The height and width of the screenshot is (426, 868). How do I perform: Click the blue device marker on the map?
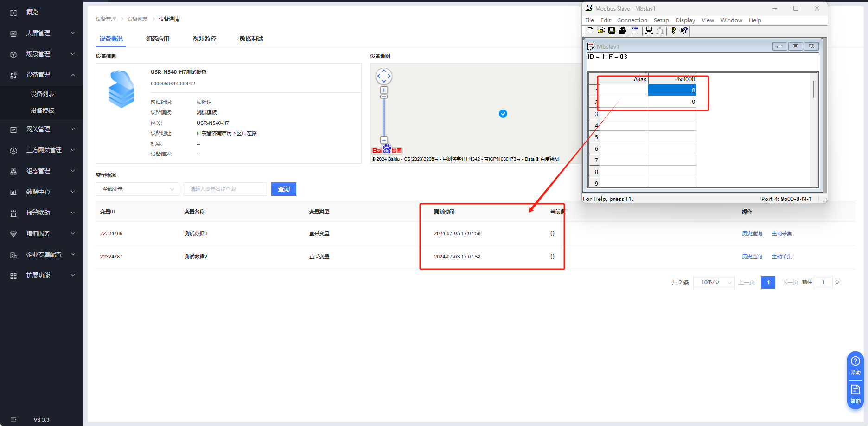coord(503,114)
